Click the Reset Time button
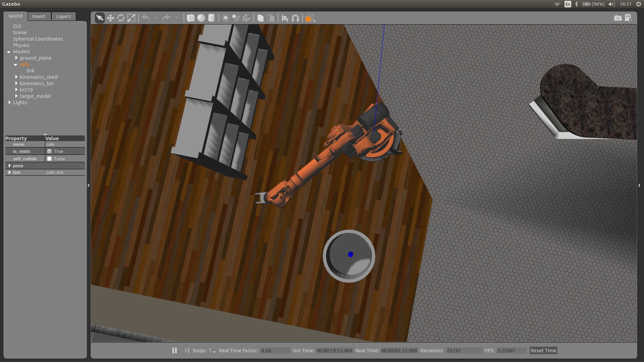The image size is (644, 362). 543,350
